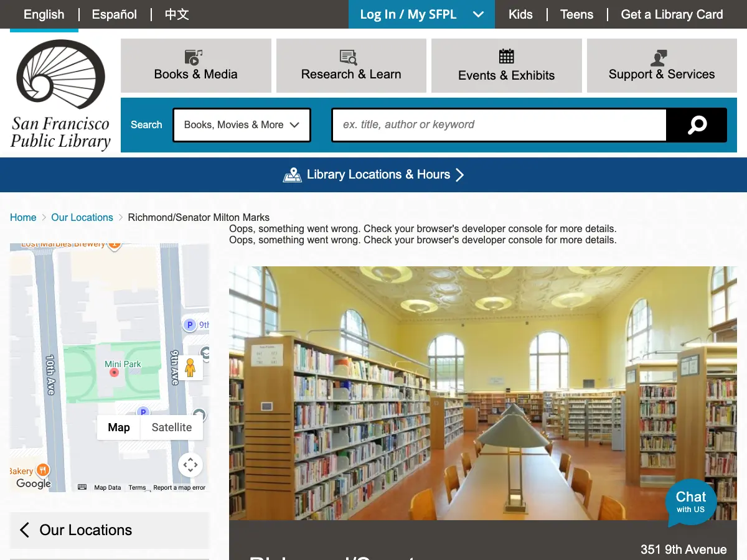Image resolution: width=747 pixels, height=560 pixels.
Task: Click Get a Library Card link
Action: 672,14
